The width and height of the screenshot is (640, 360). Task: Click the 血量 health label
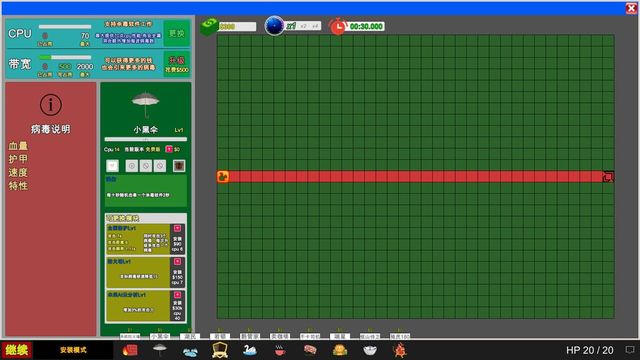point(18,146)
